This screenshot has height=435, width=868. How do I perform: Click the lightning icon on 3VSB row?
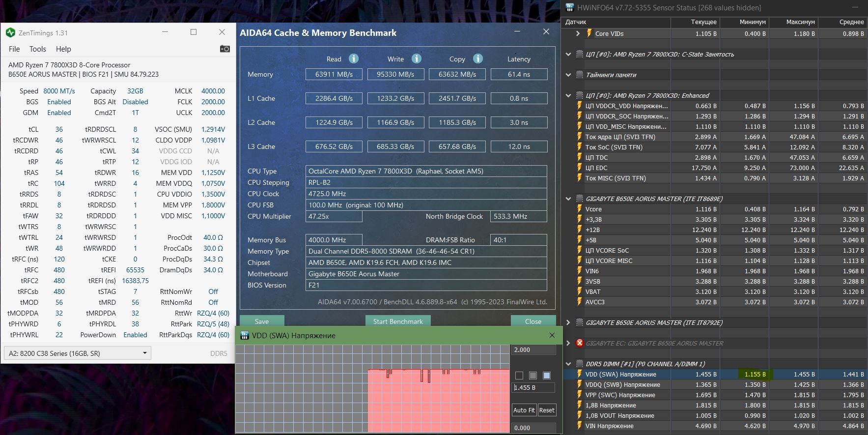click(x=580, y=281)
